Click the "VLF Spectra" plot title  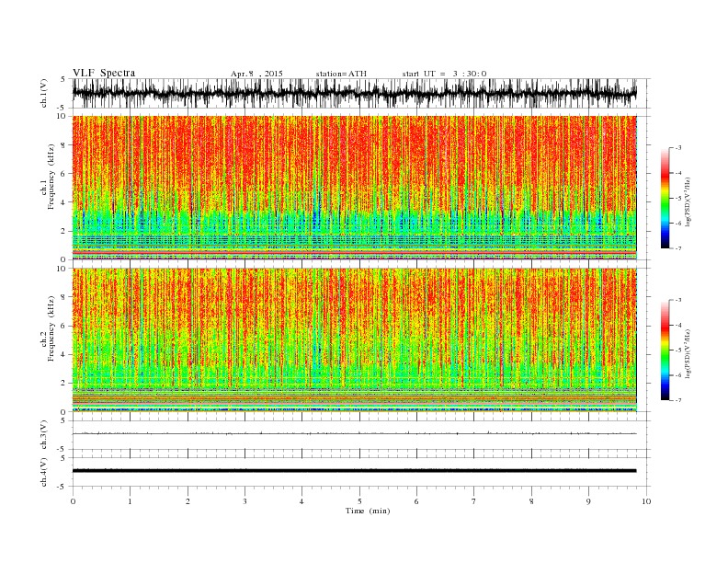coord(104,73)
